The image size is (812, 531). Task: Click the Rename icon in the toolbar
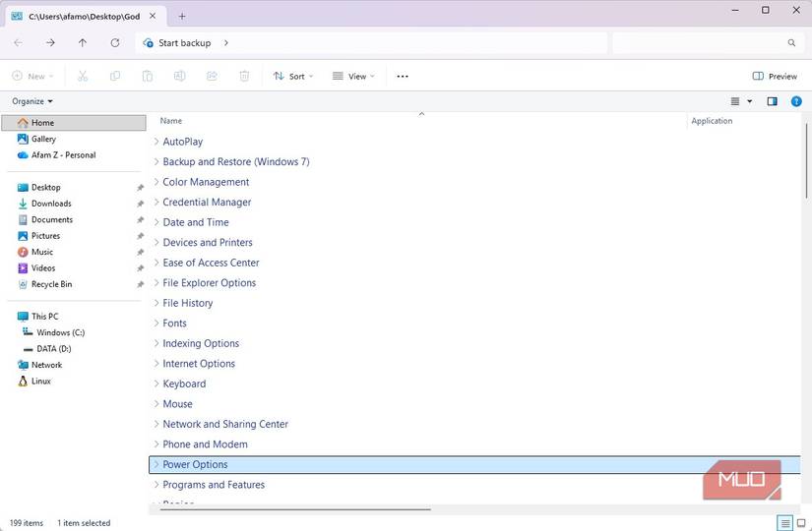click(180, 76)
